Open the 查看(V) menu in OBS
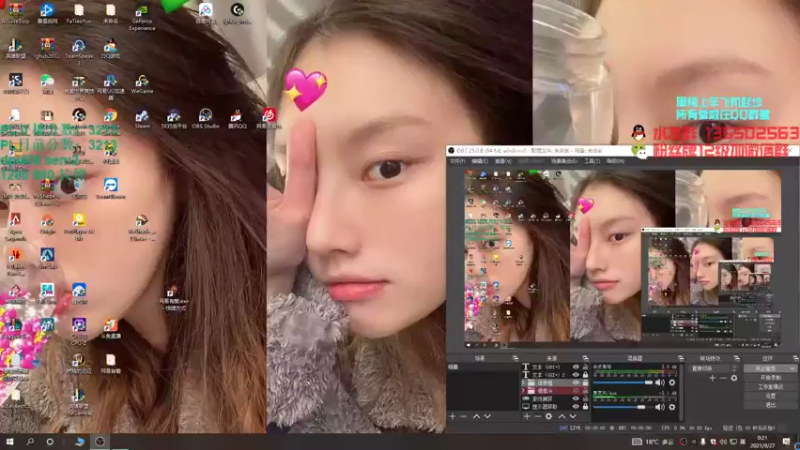 pos(503,161)
